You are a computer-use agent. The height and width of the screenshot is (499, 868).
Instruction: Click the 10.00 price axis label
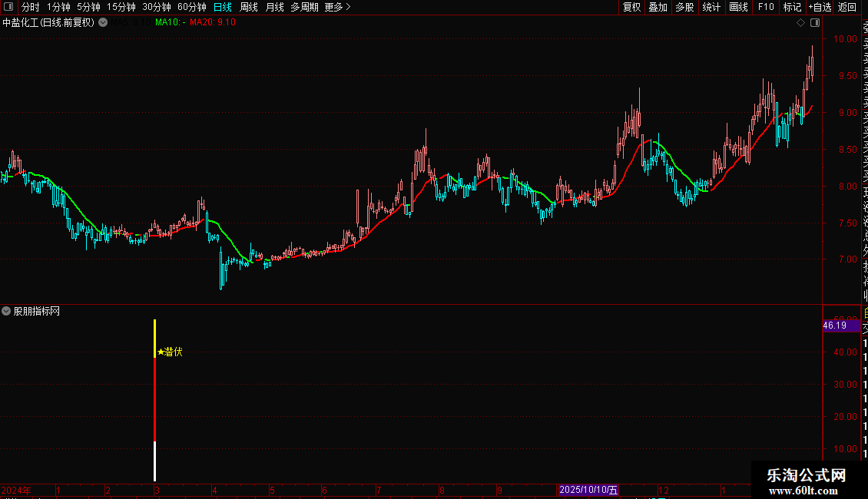[845, 38]
